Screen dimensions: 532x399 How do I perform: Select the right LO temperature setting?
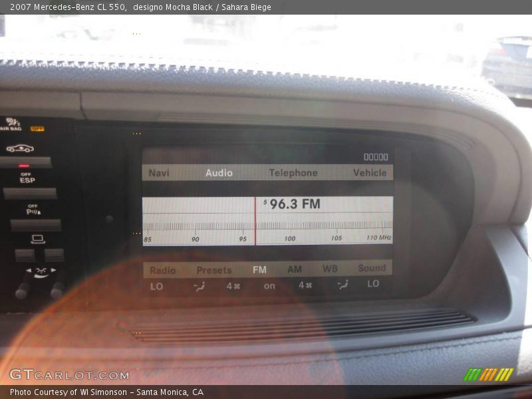[373, 284]
